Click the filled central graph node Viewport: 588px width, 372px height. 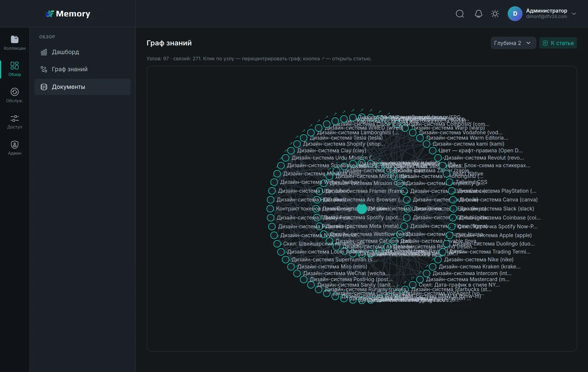362,209
